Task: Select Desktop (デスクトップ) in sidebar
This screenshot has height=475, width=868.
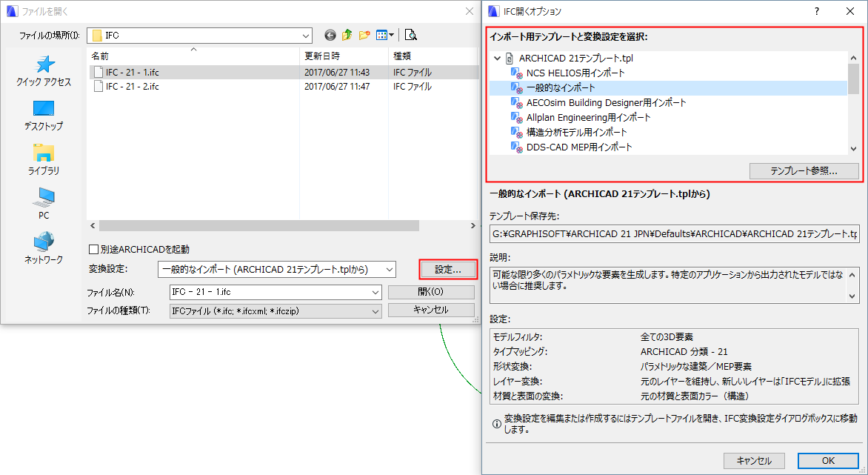Action: click(44, 115)
